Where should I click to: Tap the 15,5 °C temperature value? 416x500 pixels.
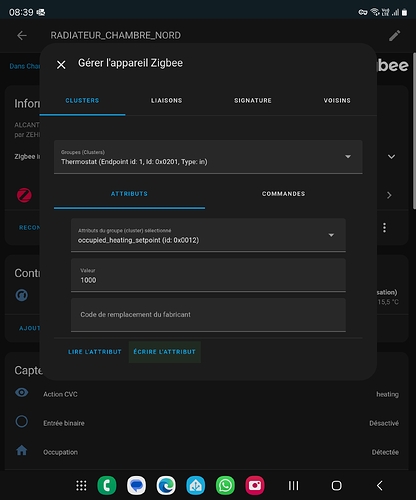[x=388, y=302]
